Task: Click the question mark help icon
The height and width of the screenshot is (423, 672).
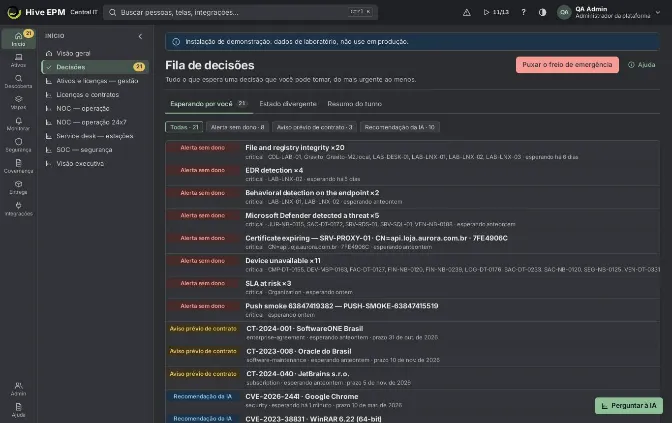Action: click(x=523, y=12)
